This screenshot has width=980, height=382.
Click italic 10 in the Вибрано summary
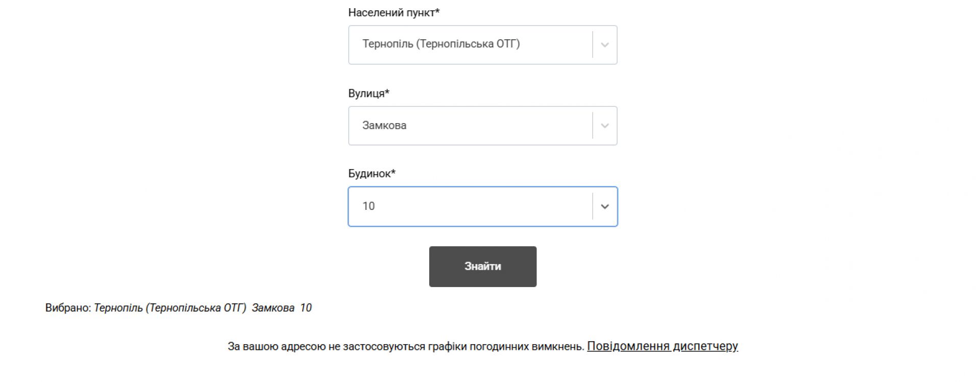(x=306, y=308)
